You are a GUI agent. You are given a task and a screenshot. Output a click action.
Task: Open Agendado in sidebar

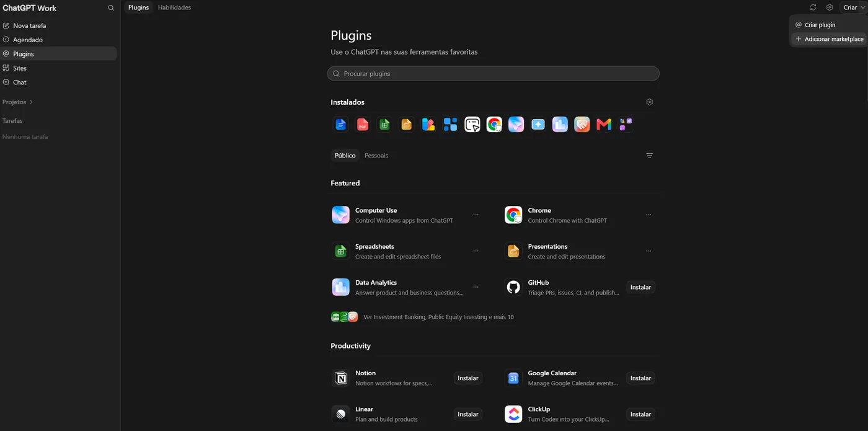click(x=59, y=40)
